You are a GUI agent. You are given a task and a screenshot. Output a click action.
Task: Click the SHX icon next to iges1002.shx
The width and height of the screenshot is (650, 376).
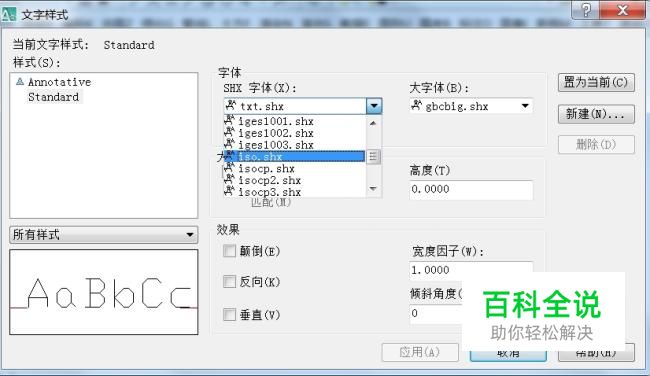pos(230,133)
